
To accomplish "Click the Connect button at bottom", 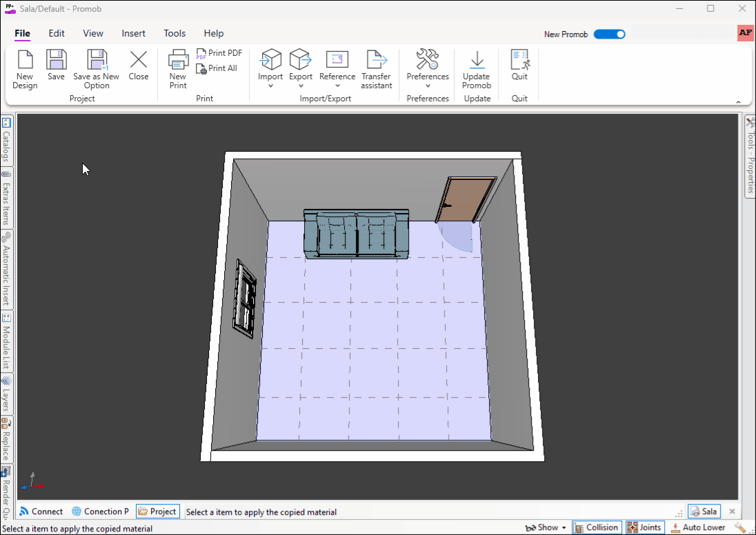I will point(41,512).
